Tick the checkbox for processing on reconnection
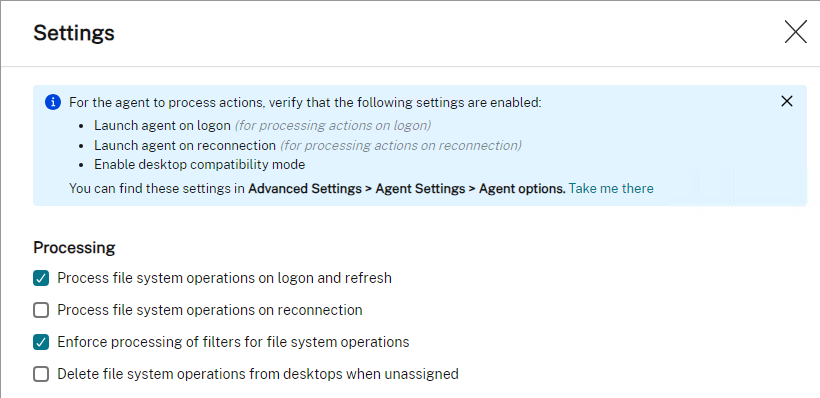The height and width of the screenshot is (398, 820). (41, 310)
